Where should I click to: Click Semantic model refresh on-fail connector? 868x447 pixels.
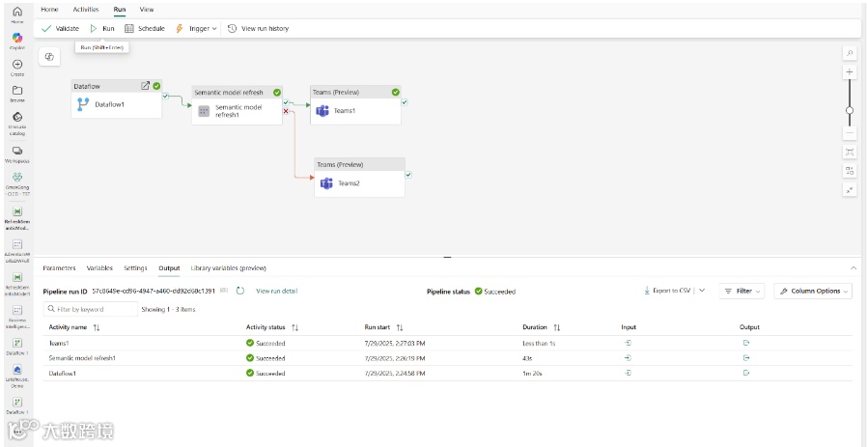coord(286,111)
